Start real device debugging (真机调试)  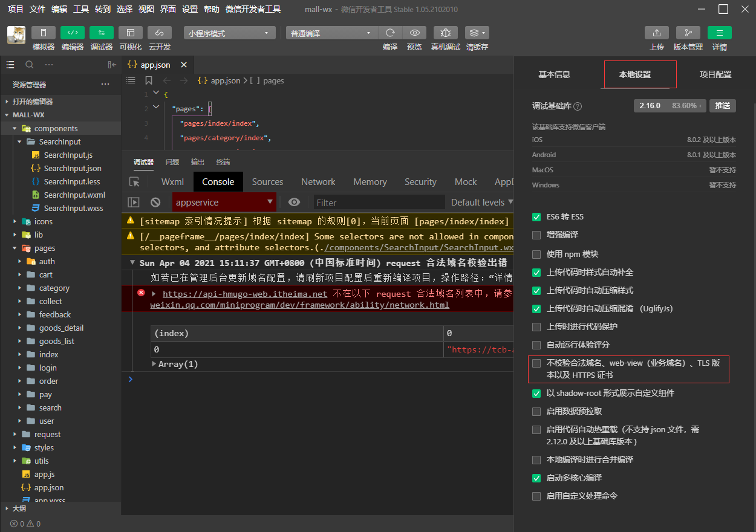[446, 33]
